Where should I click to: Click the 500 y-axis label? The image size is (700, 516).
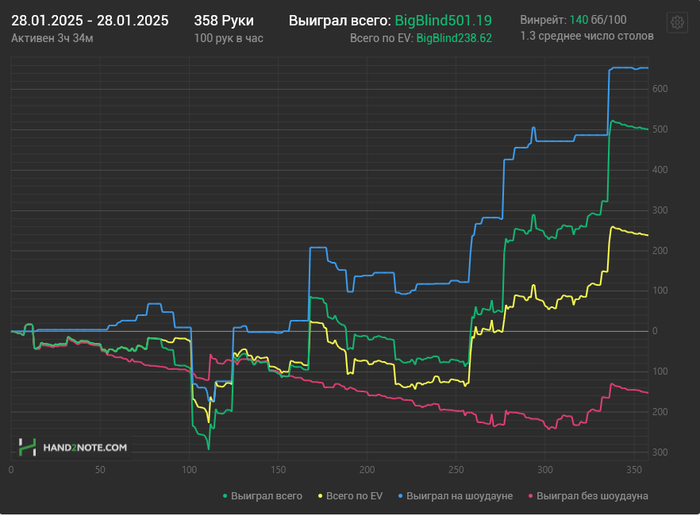coord(660,129)
